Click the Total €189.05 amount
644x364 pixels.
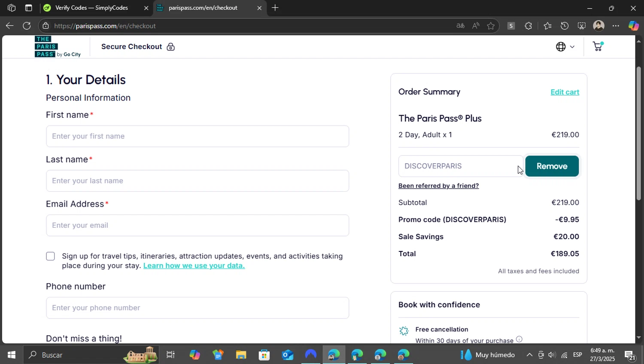point(565,254)
